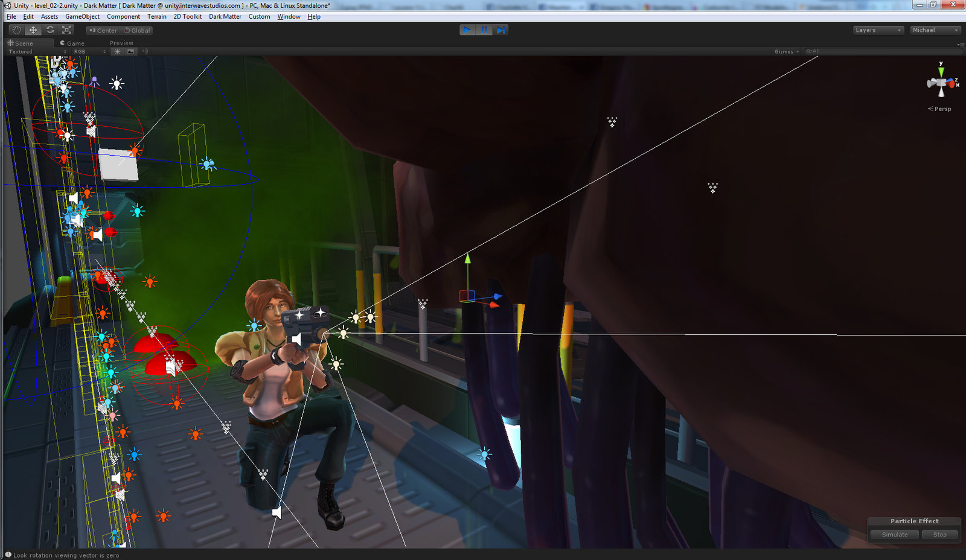Image resolution: width=966 pixels, height=560 pixels.
Task: Select the Scale transform tool
Action: [x=67, y=30]
